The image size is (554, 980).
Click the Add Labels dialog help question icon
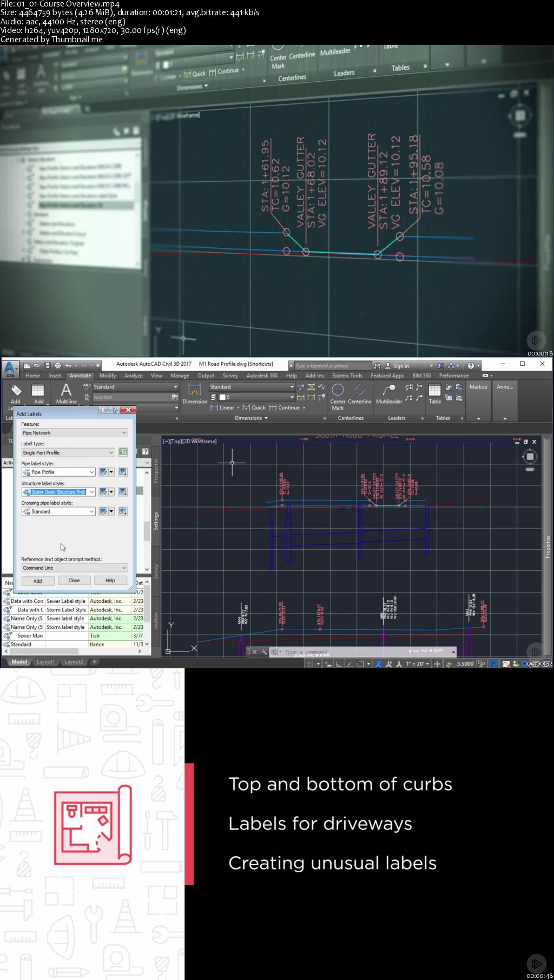[114, 410]
